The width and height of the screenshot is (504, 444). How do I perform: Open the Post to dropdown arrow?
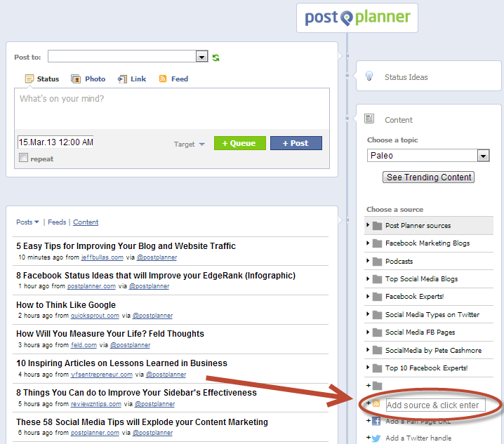(202, 57)
